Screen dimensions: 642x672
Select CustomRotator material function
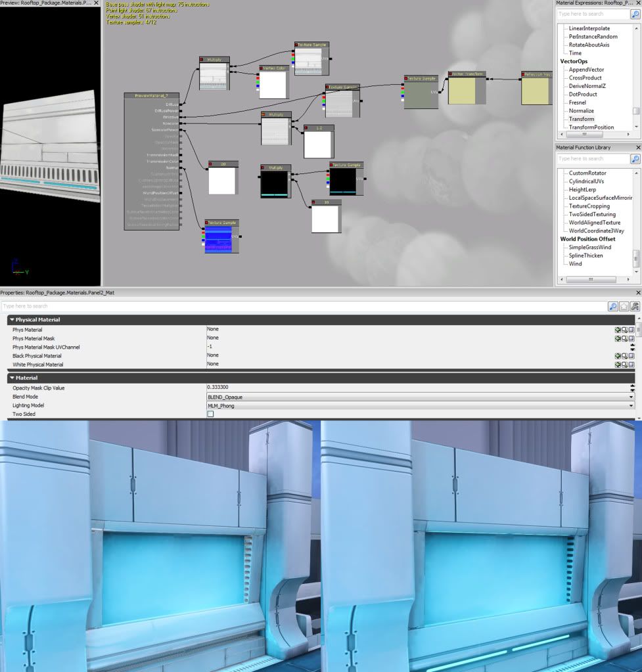[x=587, y=173]
